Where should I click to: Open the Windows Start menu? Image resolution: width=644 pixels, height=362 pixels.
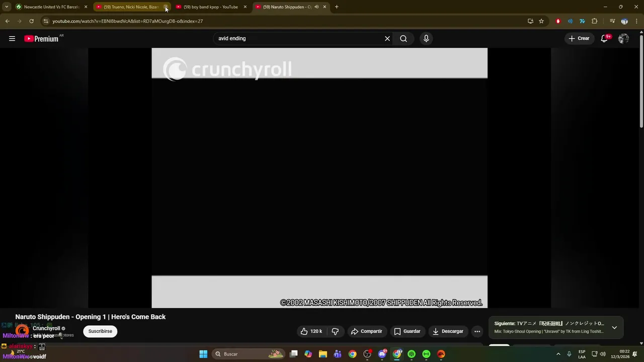pos(203,354)
